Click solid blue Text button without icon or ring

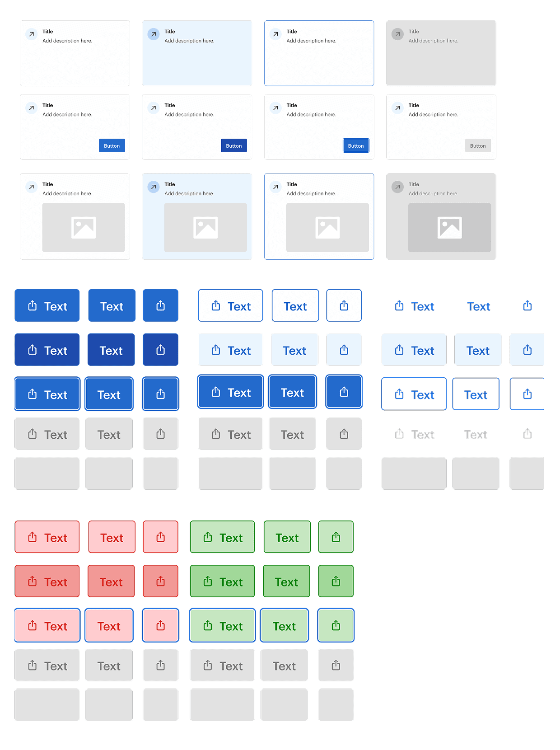point(112,305)
